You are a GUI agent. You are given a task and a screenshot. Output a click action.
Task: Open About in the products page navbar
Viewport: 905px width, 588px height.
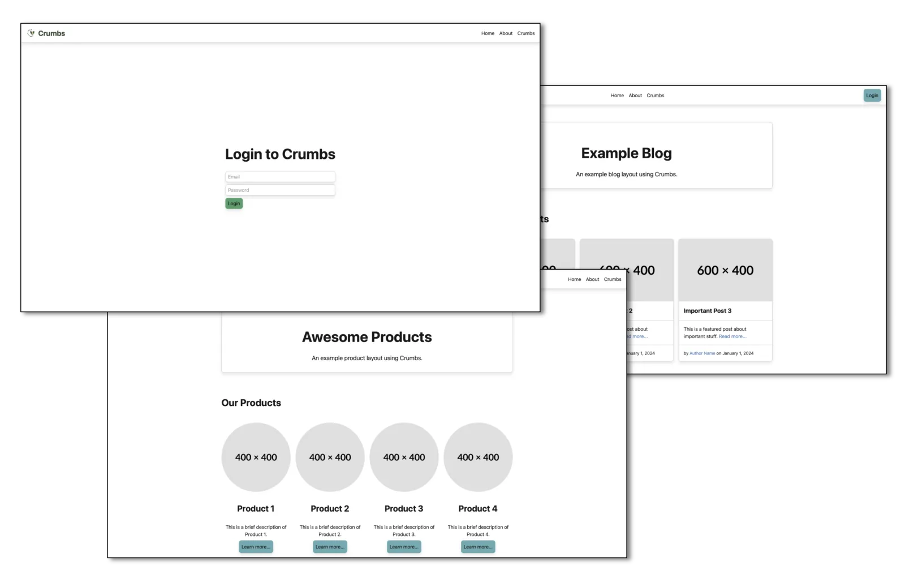click(592, 279)
